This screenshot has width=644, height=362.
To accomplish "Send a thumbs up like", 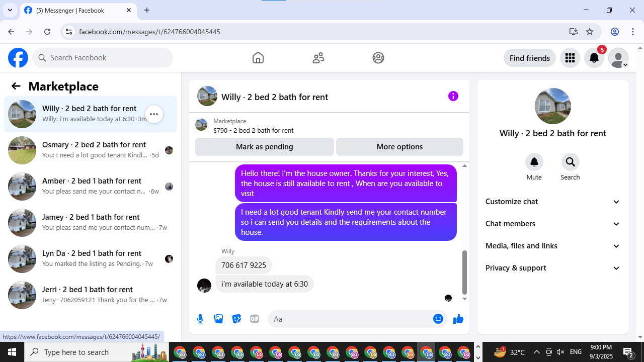I will tap(458, 319).
